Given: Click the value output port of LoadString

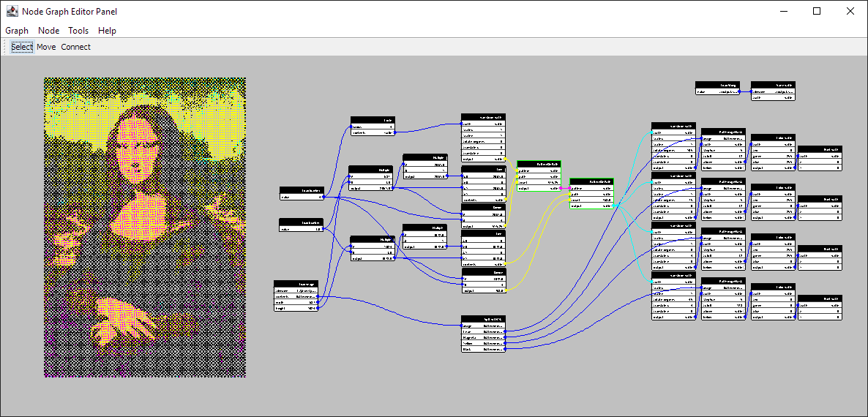Looking at the screenshot, I should pyautogui.click(x=740, y=91).
